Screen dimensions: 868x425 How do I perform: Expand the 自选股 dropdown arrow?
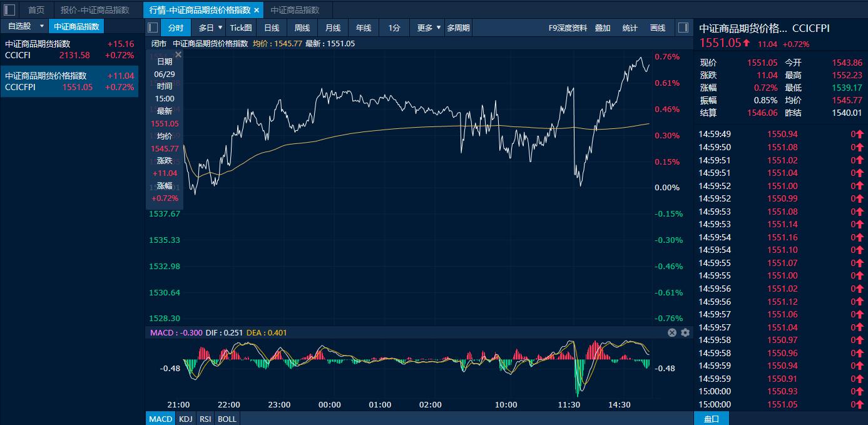pos(42,26)
